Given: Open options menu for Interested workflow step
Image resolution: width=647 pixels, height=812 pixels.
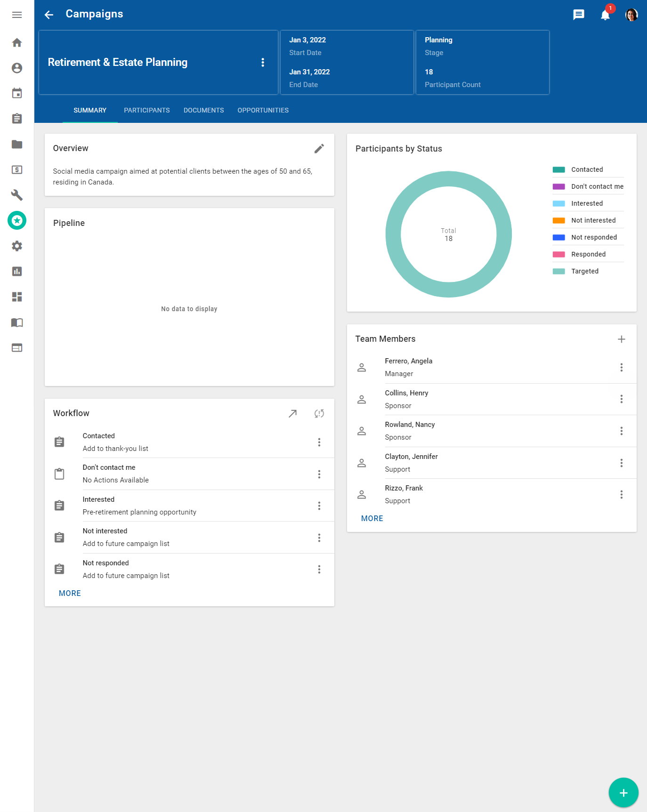Looking at the screenshot, I should (319, 506).
